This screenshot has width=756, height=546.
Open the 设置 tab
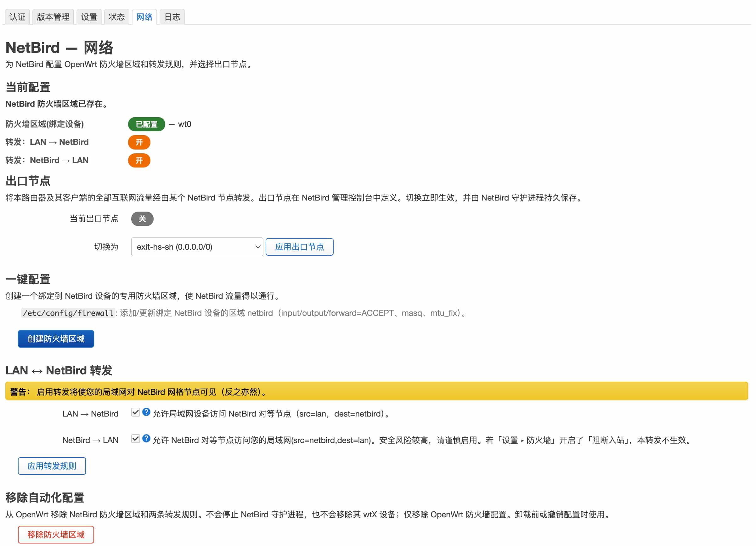[89, 17]
